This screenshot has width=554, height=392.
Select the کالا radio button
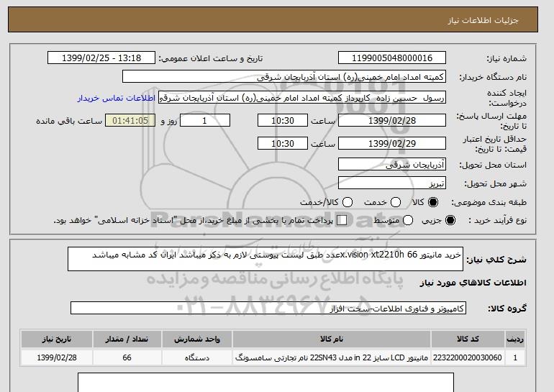click(x=433, y=202)
